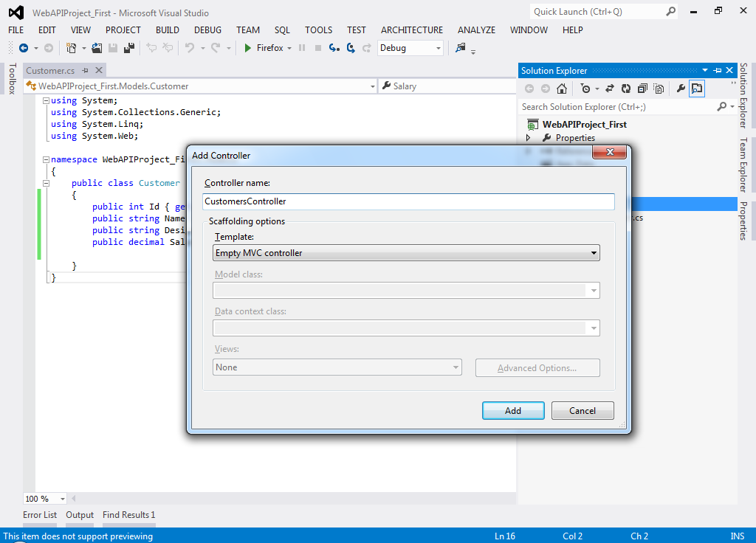This screenshot has width=756, height=543.
Task: Open the ANALYZE menu
Action: (476, 30)
